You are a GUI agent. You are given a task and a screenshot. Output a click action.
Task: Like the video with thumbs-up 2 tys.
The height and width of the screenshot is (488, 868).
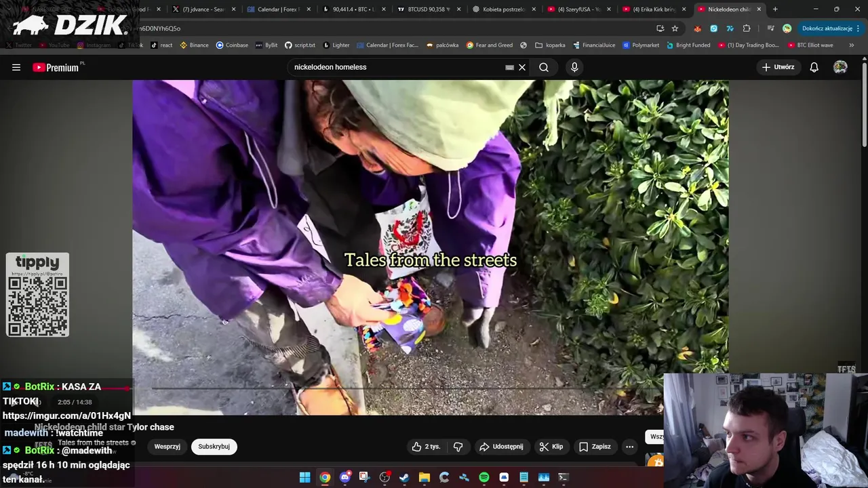point(426,447)
